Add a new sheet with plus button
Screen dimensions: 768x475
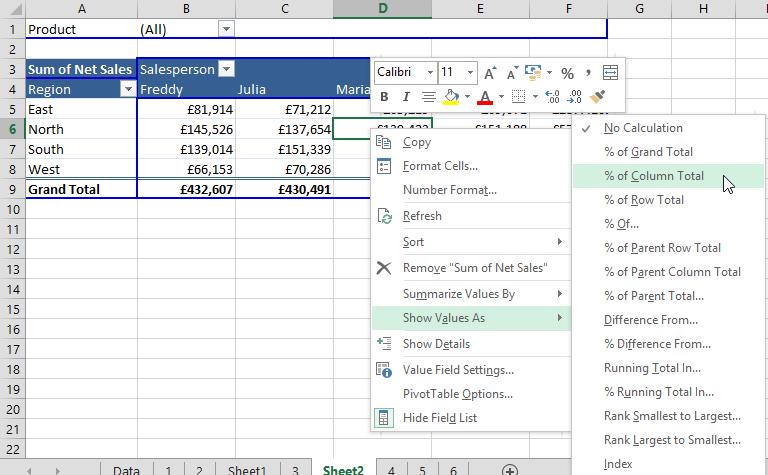tap(510, 469)
